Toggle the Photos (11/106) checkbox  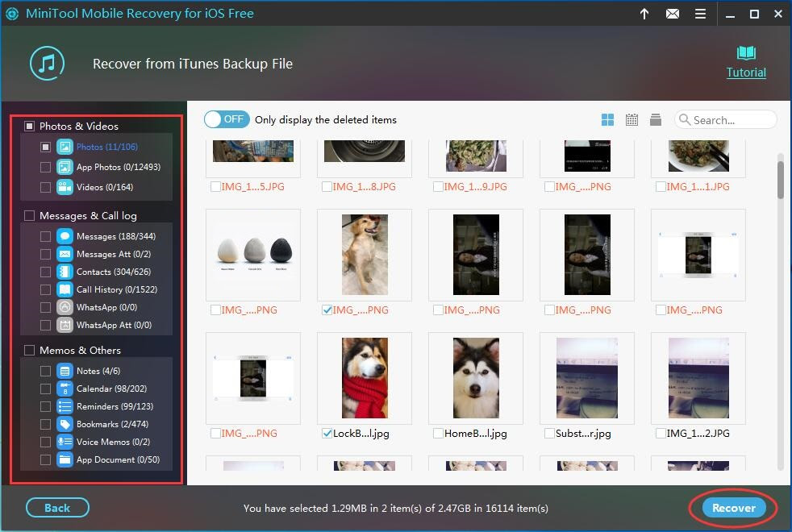click(45, 147)
